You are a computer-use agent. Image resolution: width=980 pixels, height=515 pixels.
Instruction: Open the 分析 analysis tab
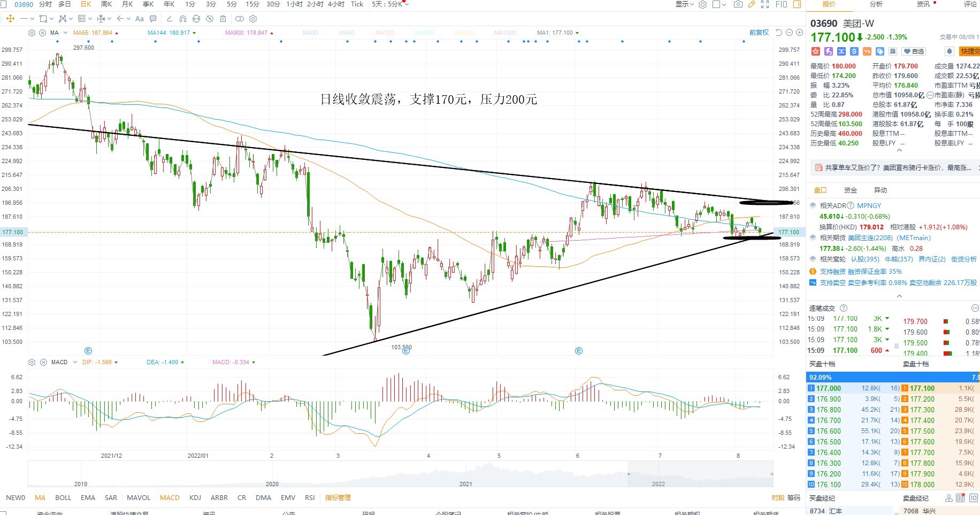(x=876, y=4)
